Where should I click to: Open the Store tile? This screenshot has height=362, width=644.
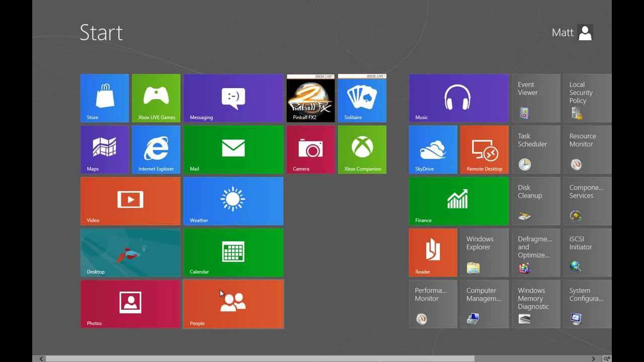click(105, 98)
